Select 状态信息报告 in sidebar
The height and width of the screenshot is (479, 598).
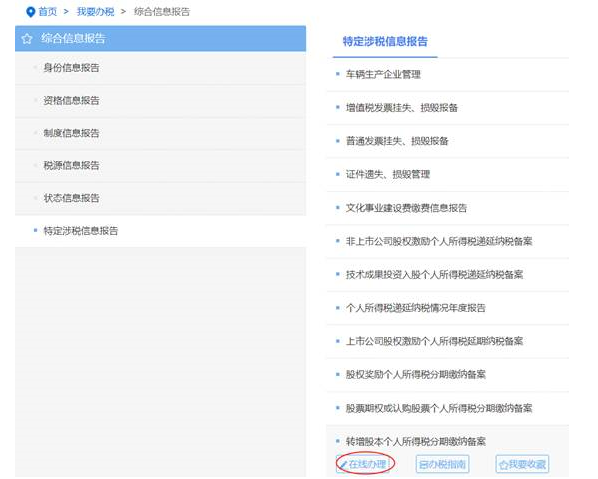[x=161, y=198]
